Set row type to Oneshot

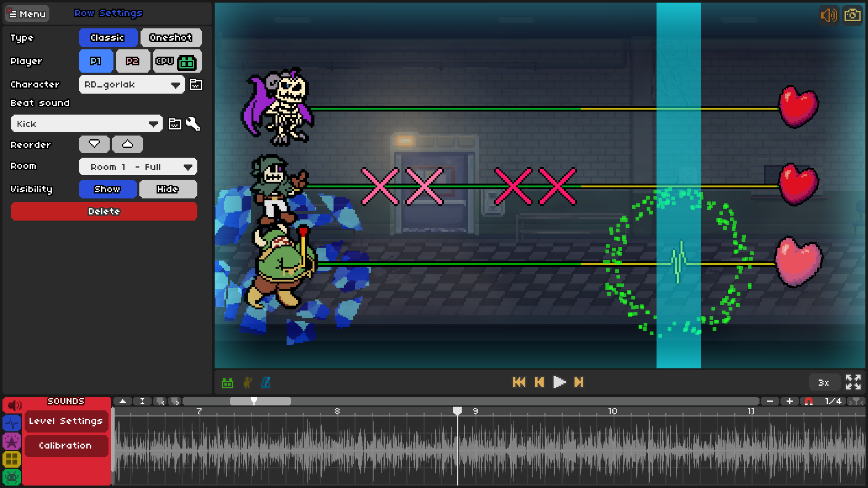[x=171, y=38]
